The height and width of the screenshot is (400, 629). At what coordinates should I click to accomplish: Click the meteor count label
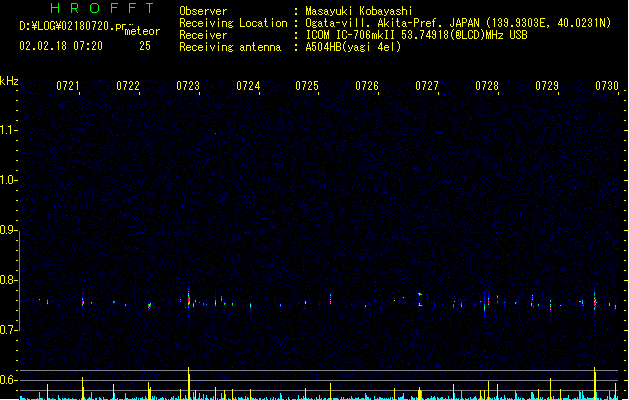(142, 31)
